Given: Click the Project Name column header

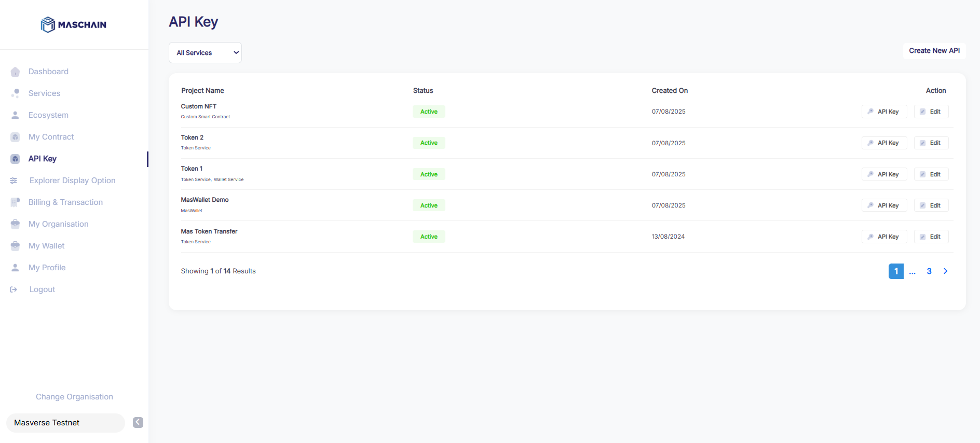Looking at the screenshot, I should coord(202,91).
